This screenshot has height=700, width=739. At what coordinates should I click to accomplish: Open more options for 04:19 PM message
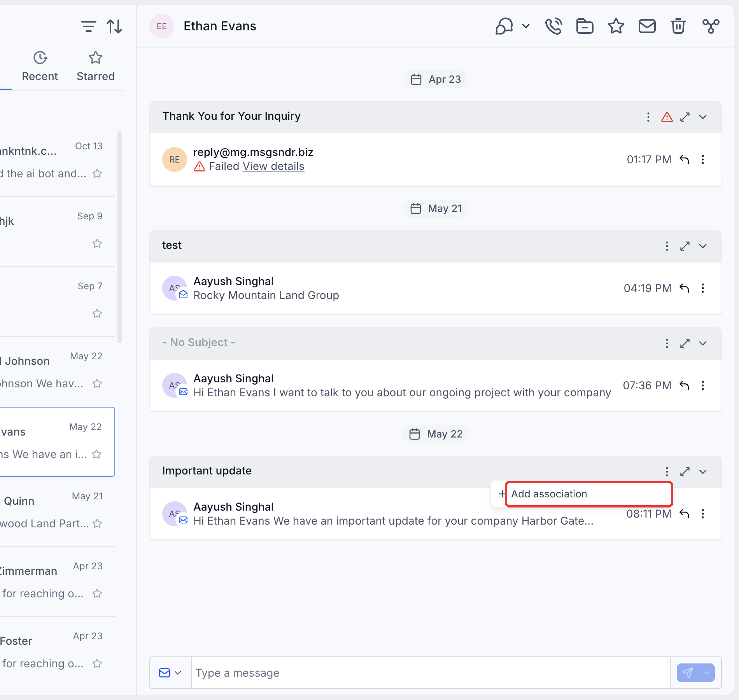coord(702,288)
